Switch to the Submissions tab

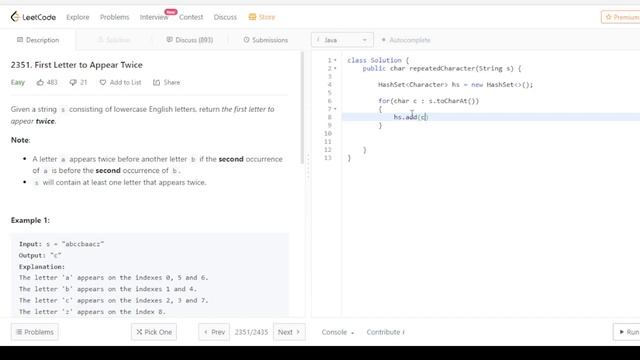[266, 40]
